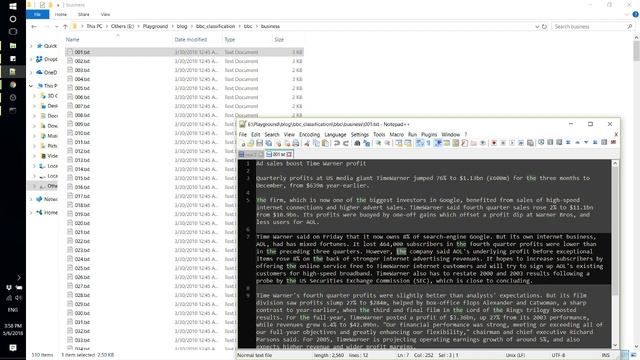Viewport: 640px width, 360px height.
Task: Click the Playback macro icon
Action: click(512, 143)
